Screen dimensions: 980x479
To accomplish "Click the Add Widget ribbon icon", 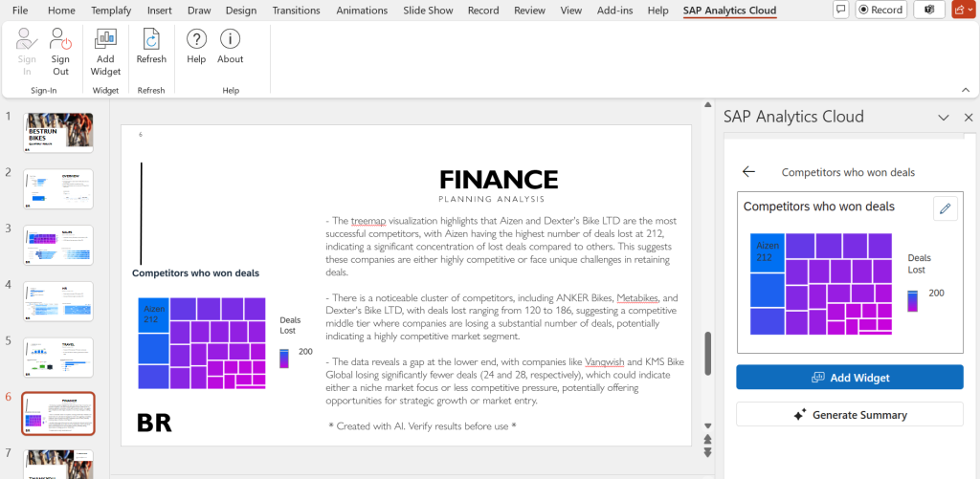I will (x=105, y=52).
